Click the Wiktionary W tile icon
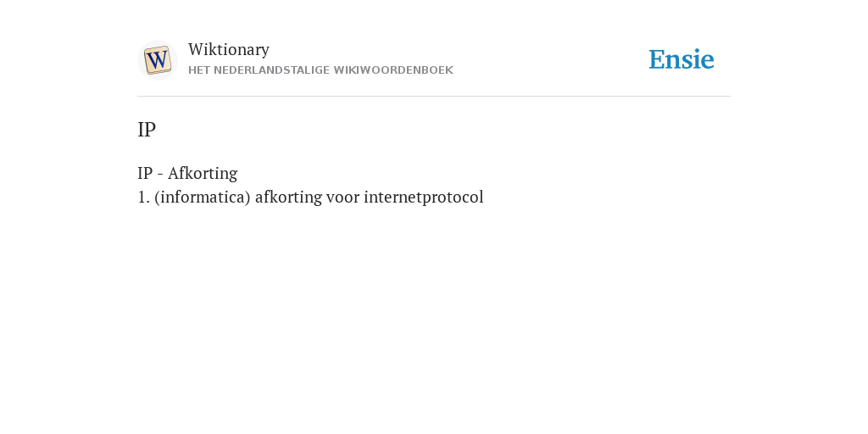The height and width of the screenshot is (434, 868). (x=157, y=60)
